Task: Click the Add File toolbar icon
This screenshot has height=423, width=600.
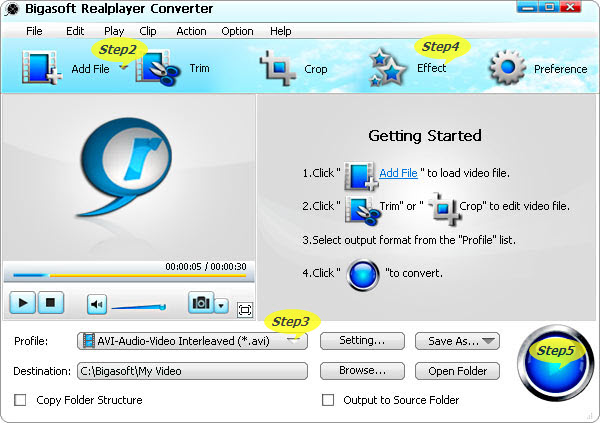Action: [42, 67]
